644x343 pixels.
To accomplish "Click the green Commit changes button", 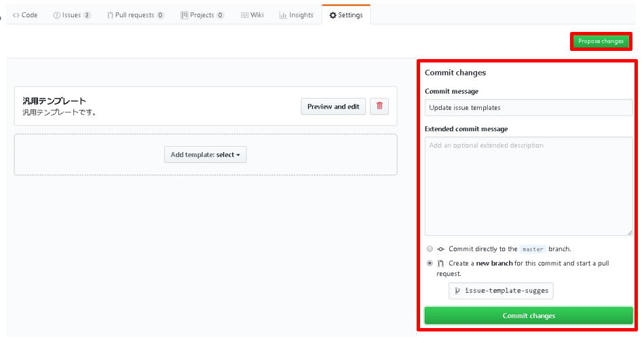I will (x=529, y=316).
